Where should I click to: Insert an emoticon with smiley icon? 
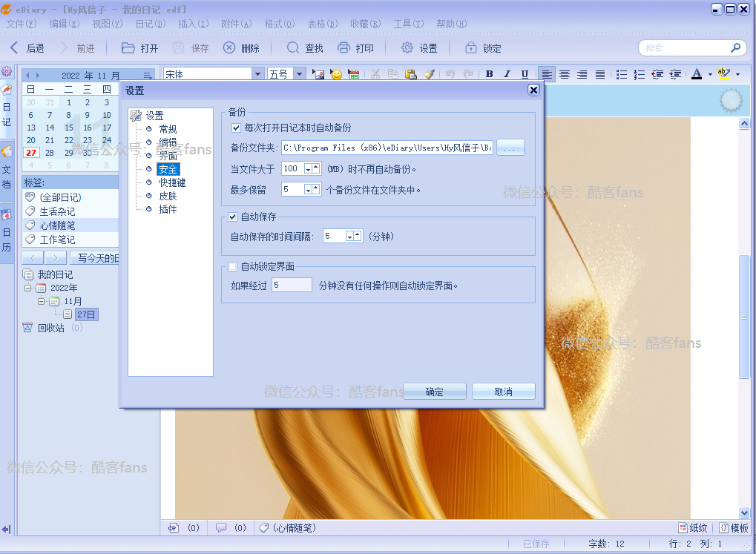coord(336,74)
